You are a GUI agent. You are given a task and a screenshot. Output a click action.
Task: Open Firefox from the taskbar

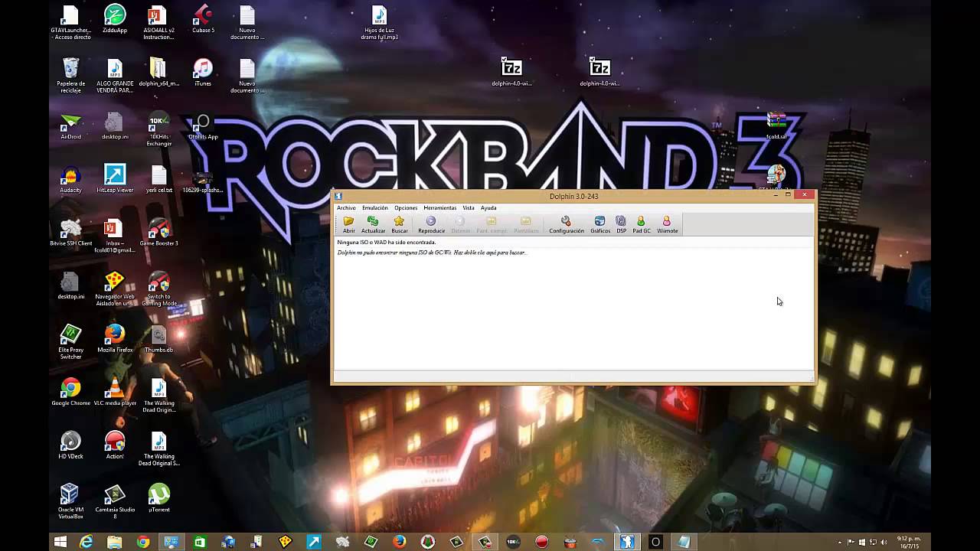(399, 542)
